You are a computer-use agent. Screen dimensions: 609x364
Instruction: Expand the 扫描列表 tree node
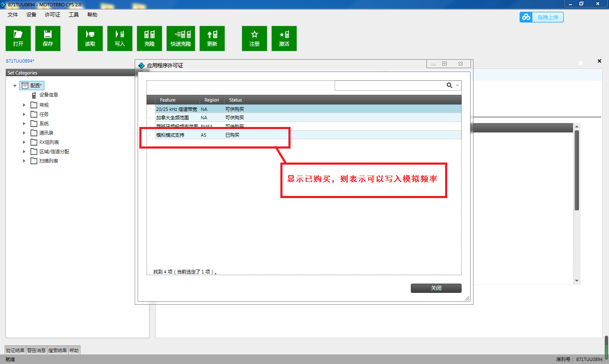coord(24,161)
